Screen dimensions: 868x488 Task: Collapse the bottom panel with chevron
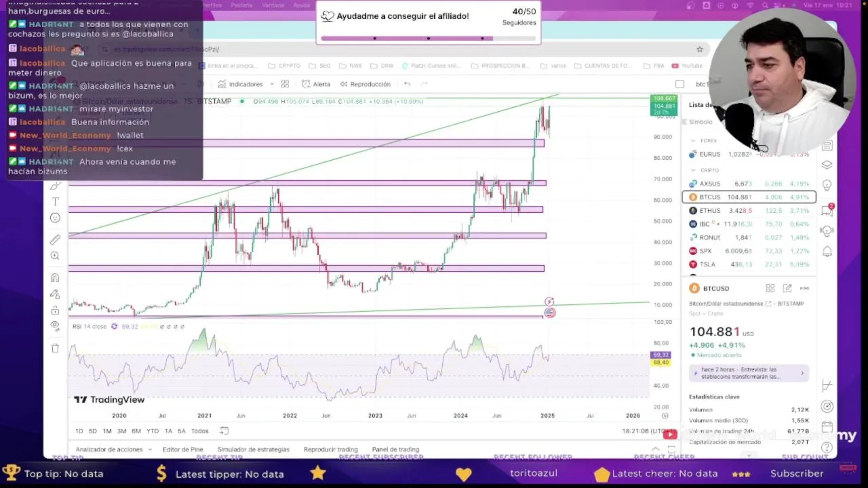[x=656, y=449]
